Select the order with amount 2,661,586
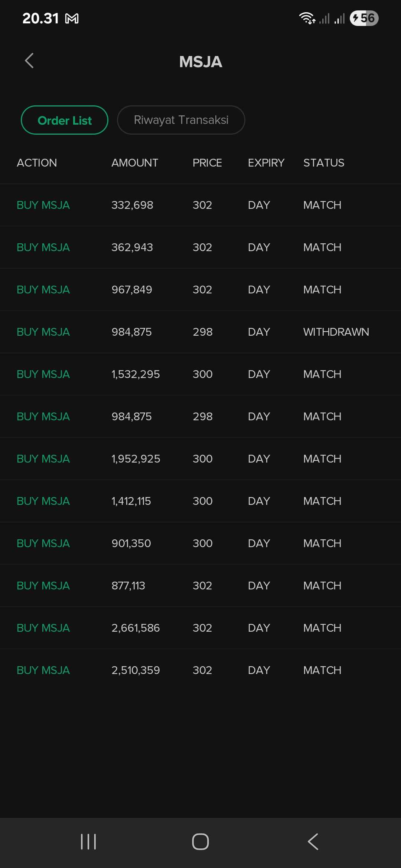Screen dimensions: 401x868 [x=200, y=628]
